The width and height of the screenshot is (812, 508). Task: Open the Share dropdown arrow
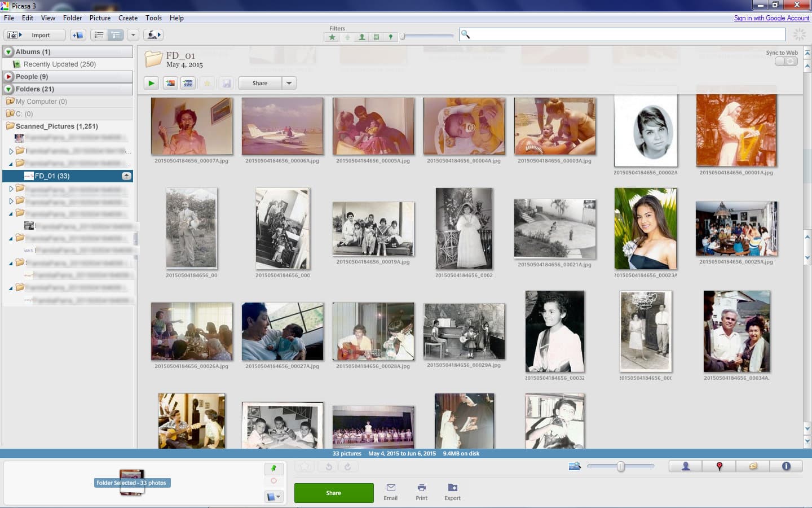point(289,83)
